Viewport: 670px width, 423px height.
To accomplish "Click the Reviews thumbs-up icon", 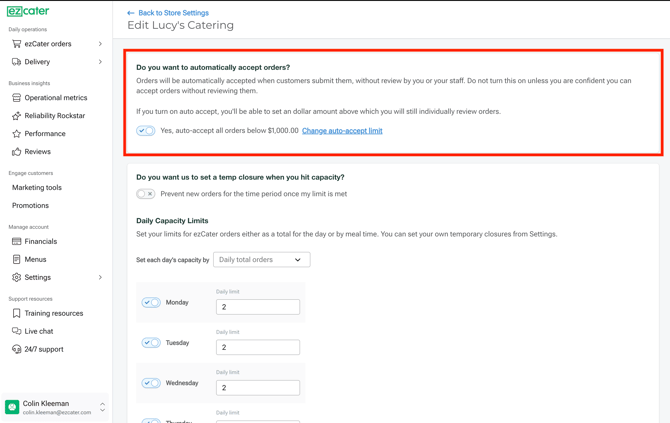I will click(16, 152).
